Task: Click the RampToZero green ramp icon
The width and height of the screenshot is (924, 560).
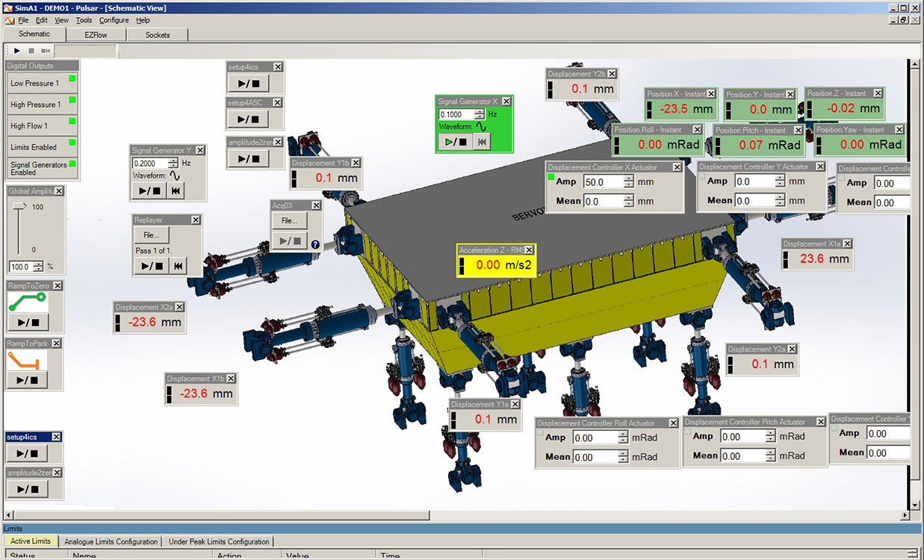Action: point(27,302)
